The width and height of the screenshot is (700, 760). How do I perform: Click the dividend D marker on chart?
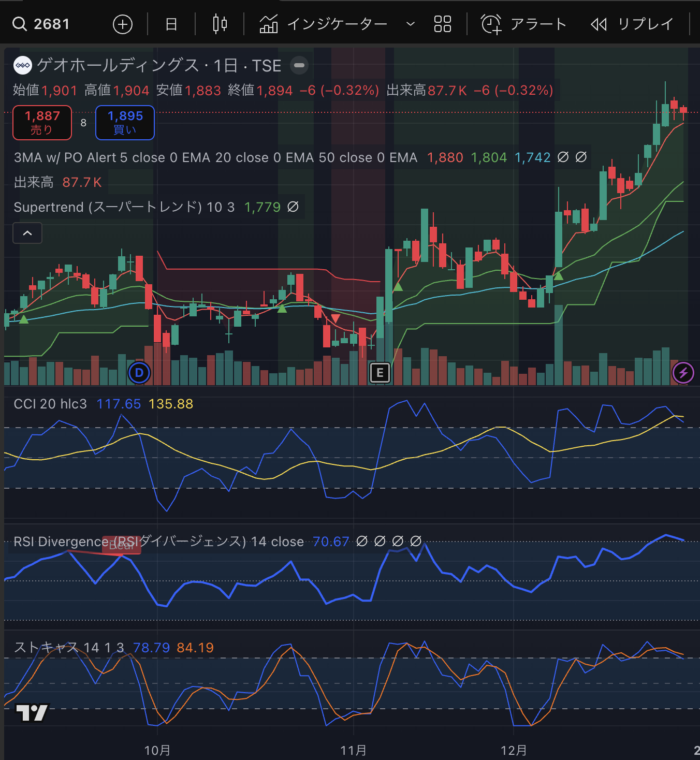tap(139, 373)
